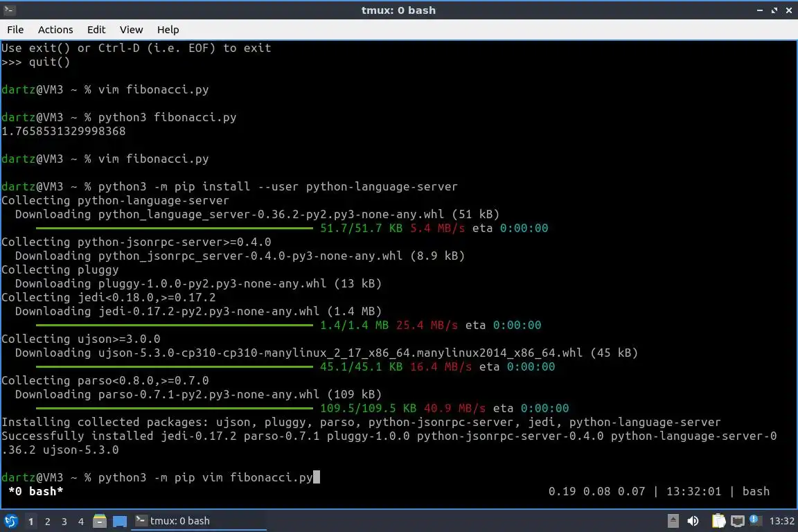Open the View menu
Viewport: 798px width, 532px height.
coord(132,30)
